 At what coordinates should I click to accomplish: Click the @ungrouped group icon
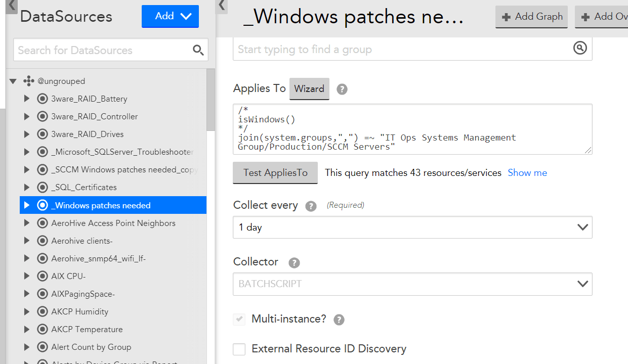(29, 81)
